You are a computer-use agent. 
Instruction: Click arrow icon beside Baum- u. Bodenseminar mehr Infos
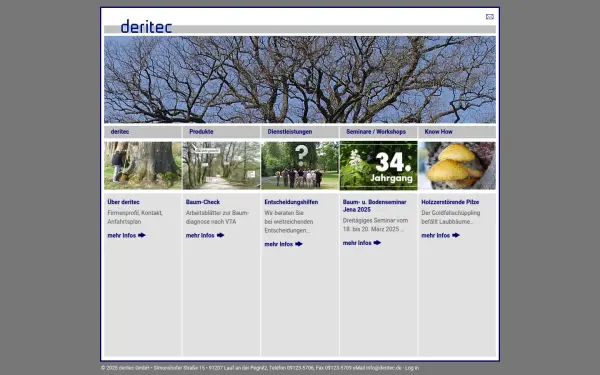(377, 243)
